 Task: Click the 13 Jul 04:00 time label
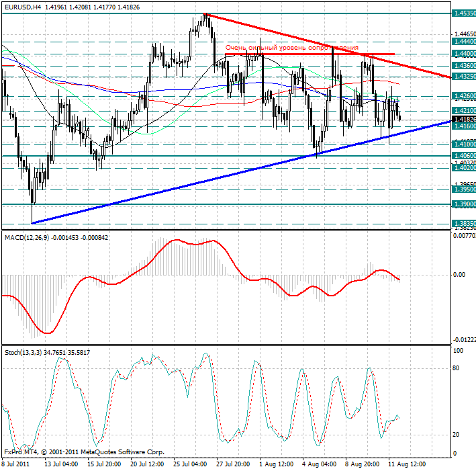pyautogui.click(x=61, y=464)
